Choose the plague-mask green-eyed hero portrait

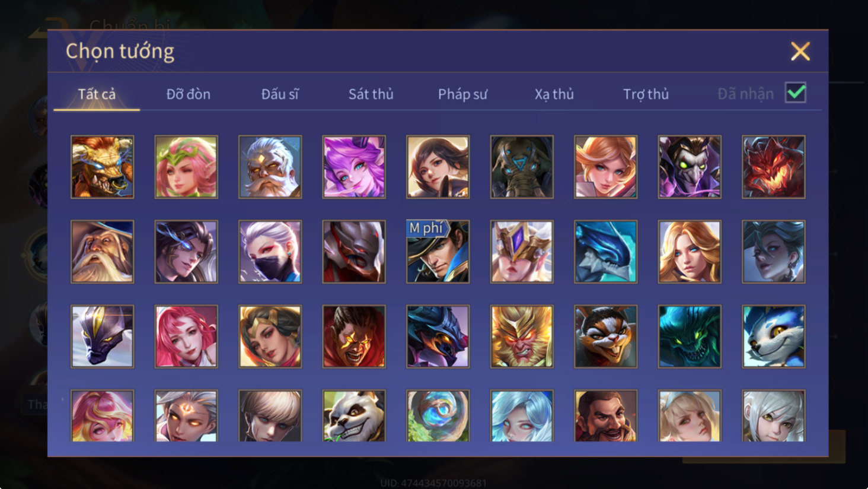point(690,167)
